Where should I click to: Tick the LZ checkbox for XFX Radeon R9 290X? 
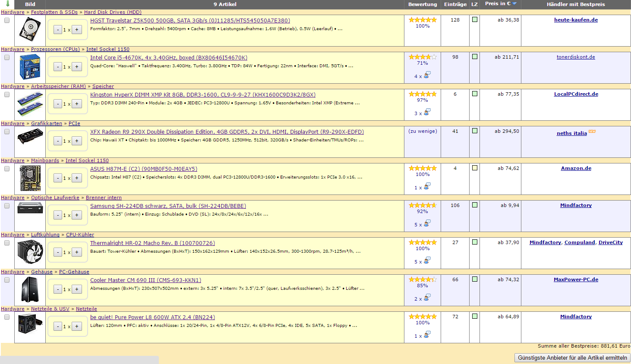[x=475, y=131]
